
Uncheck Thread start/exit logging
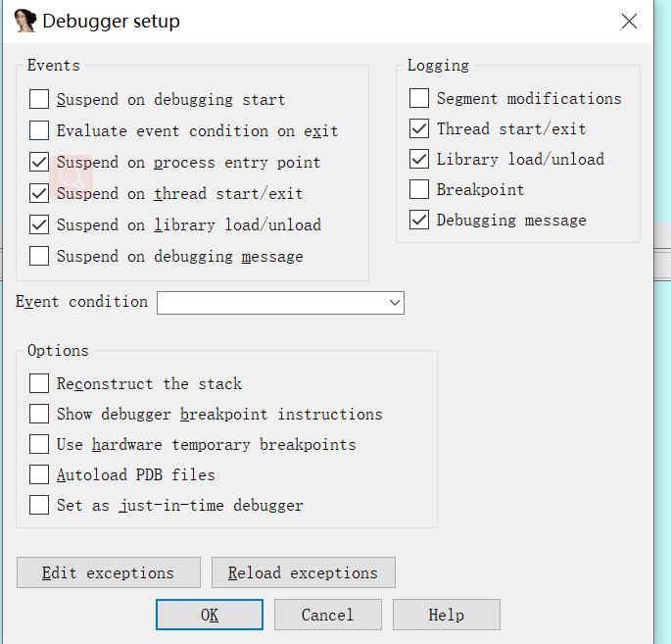tap(419, 128)
